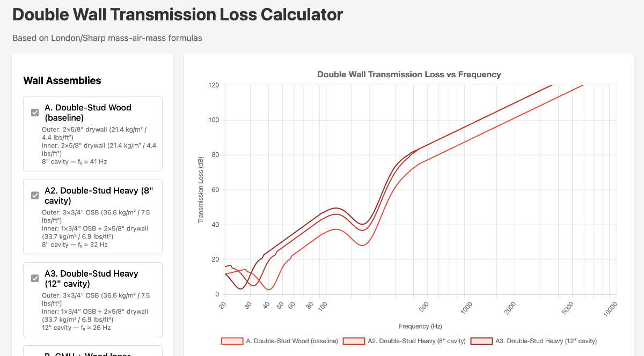Click the Transmission Loss (dB) axis label
This screenshot has width=644, height=356.
click(x=201, y=190)
